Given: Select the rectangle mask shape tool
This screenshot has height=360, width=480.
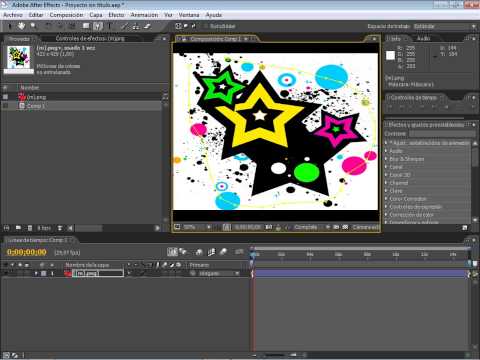Looking at the screenshot, I should tap(86, 26).
